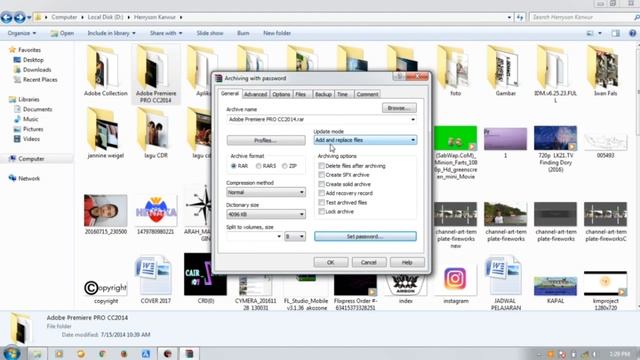Switch to the Comment tab
The height and width of the screenshot is (360, 640).
[x=367, y=94]
